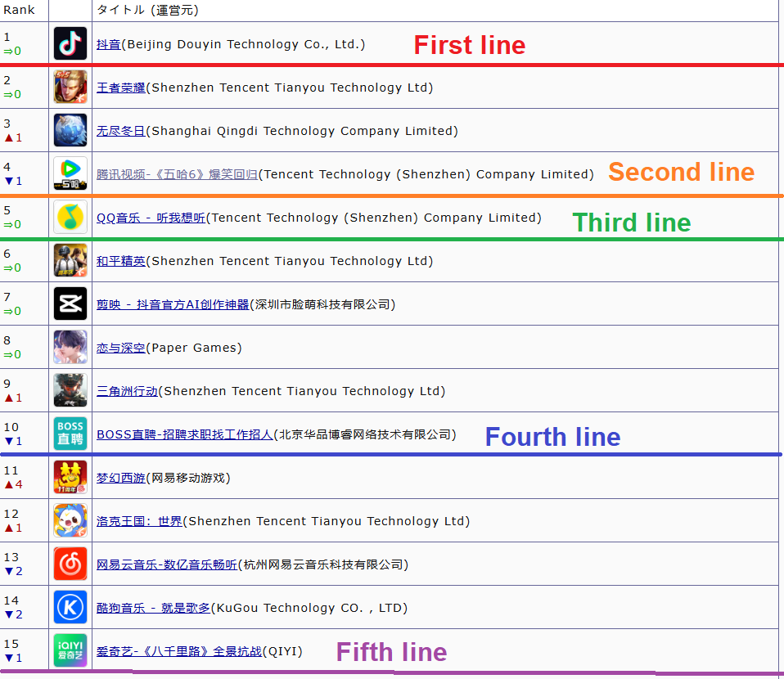
Task: Open the 洛克王国：世界 title link
Action: coord(139,521)
